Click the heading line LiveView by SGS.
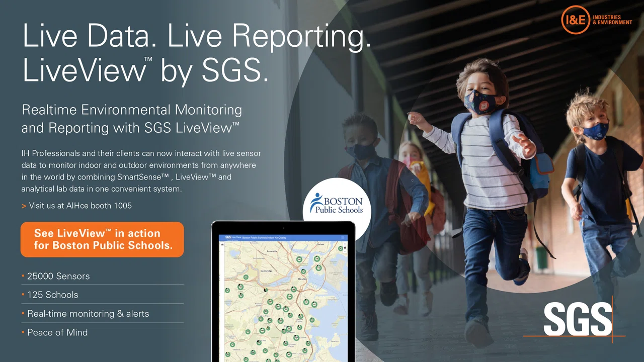Image resolution: width=644 pixels, height=362 pixels. (x=145, y=70)
